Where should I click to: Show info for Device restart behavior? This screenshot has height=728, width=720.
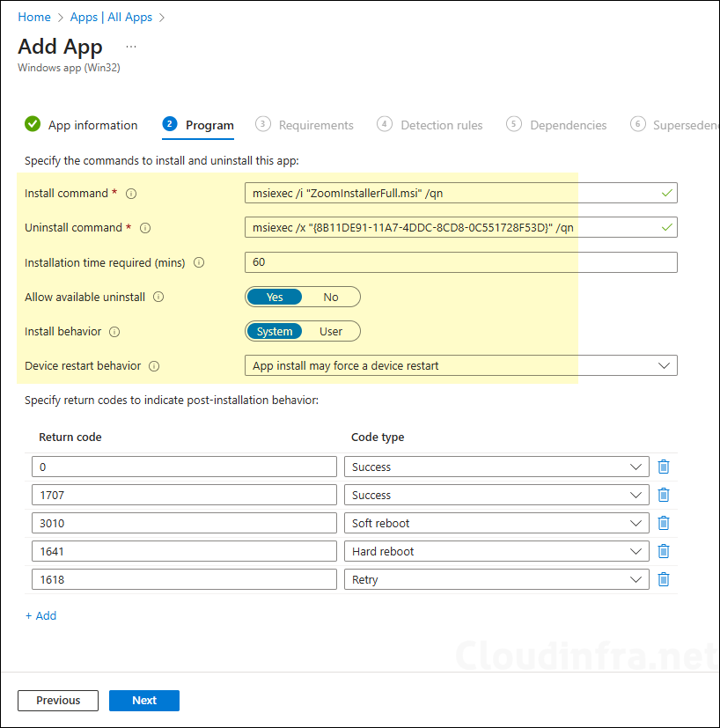click(154, 366)
